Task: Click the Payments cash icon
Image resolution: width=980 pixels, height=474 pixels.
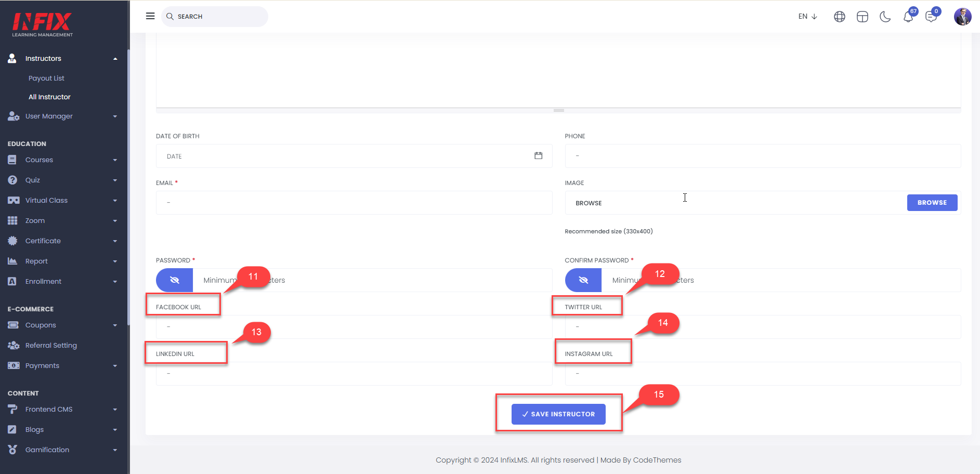Action: click(14, 366)
